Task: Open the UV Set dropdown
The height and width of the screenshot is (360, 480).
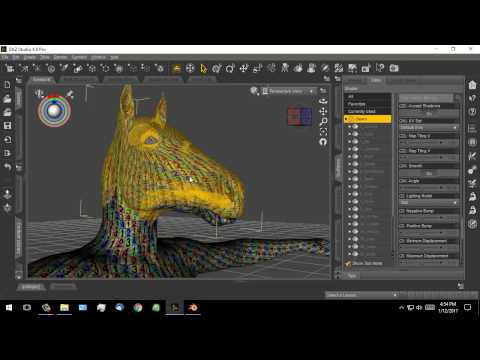Action: click(x=429, y=128)
